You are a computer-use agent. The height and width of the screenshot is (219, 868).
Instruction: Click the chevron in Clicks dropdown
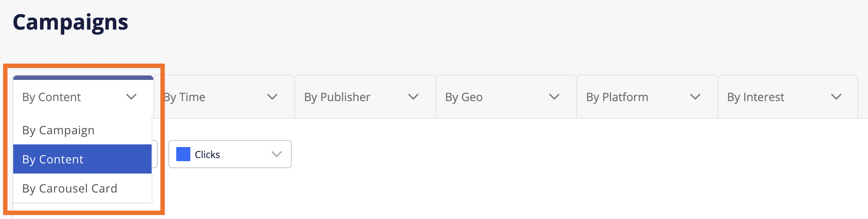point(277,154)
